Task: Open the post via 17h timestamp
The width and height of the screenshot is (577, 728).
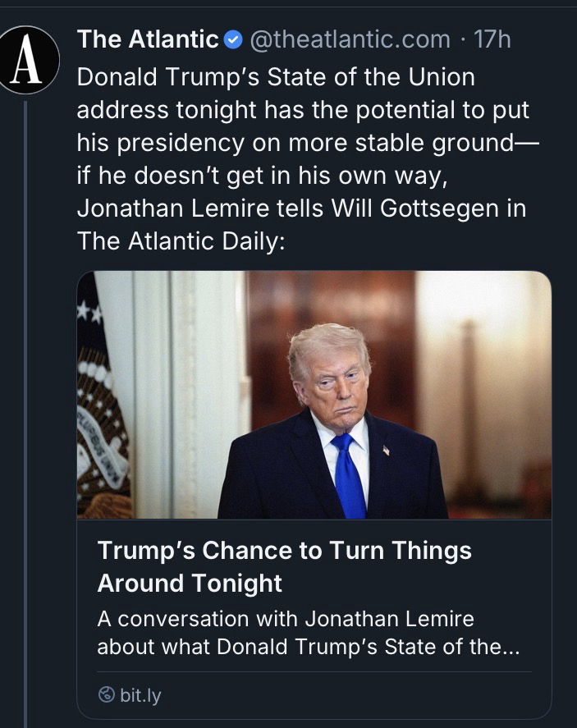Action: click(492, 39)
